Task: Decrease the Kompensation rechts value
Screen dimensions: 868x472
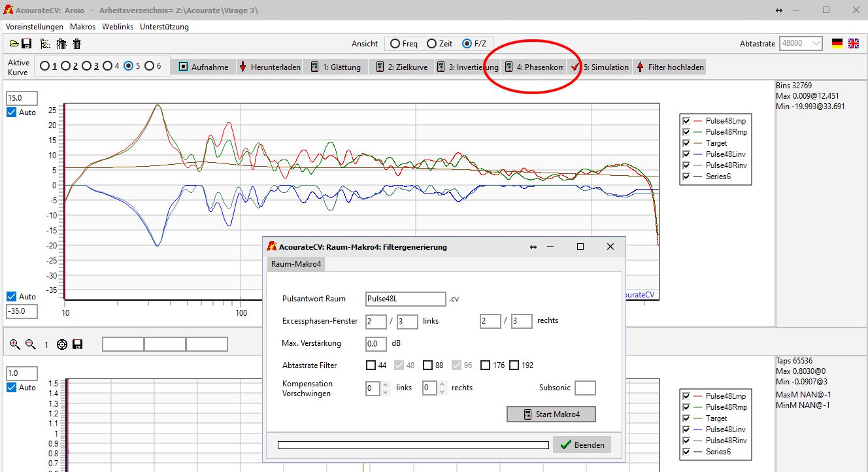Action: coord(442,392)
